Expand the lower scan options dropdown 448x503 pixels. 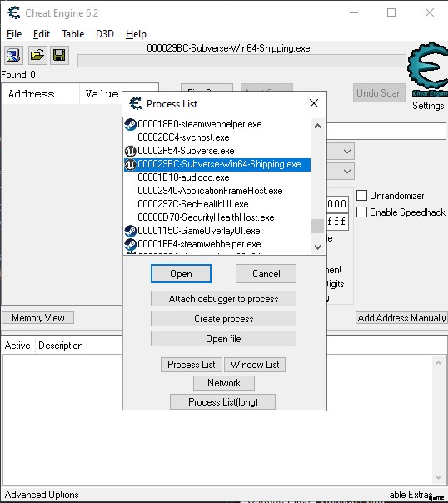coord(346,172)
